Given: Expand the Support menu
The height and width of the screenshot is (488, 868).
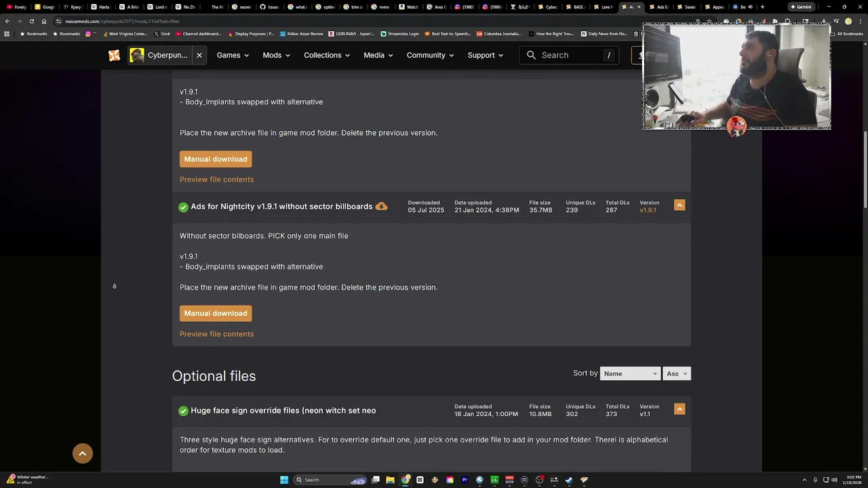Looking at the screenshot, I should tap(485, 56).
